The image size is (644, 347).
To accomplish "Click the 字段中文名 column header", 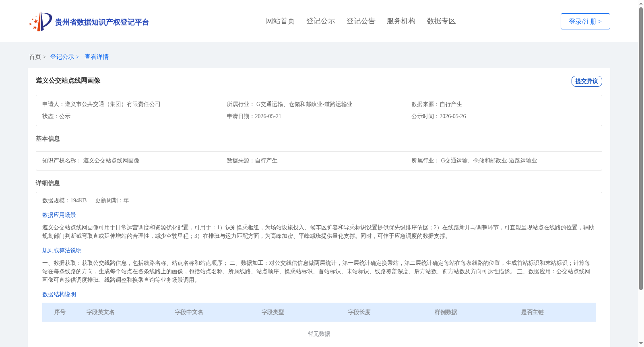I will pyautogui.click(x=189, y=312).
